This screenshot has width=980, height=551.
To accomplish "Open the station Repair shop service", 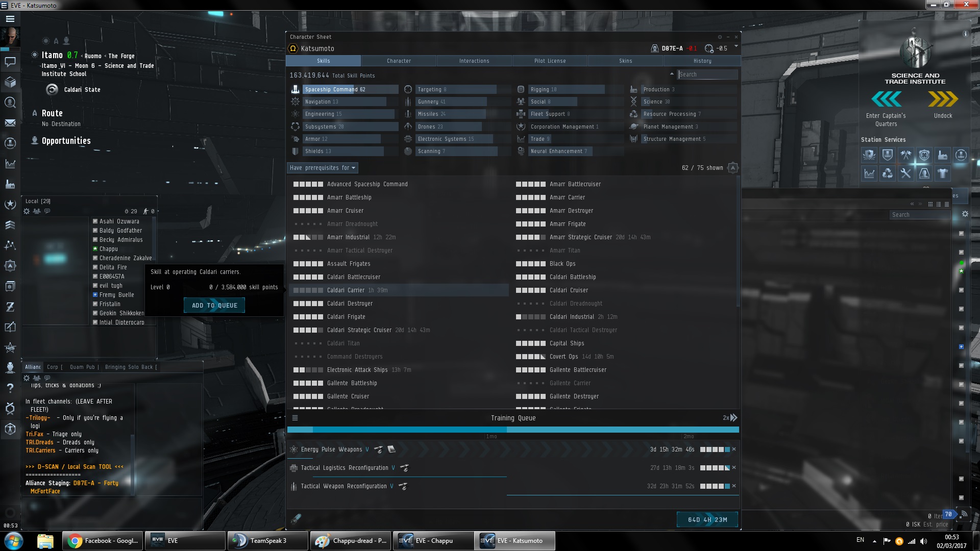I will point(905,173).
